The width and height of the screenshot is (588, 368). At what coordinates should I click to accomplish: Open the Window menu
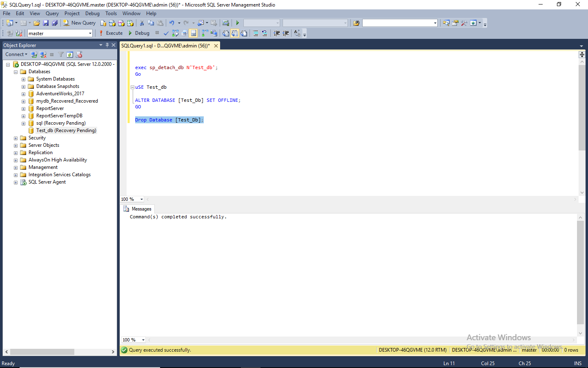131,13
